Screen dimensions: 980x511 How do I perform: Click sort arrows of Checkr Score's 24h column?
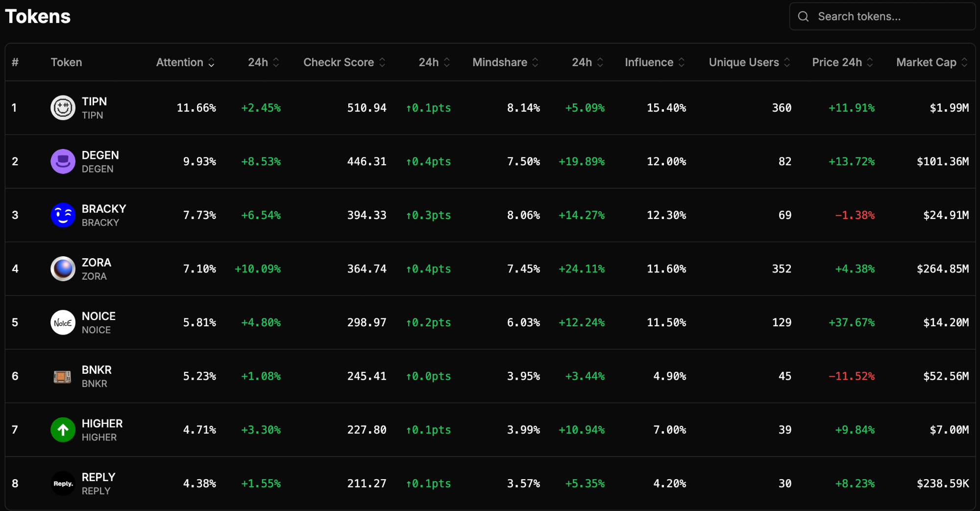click(x=447, y=63)
